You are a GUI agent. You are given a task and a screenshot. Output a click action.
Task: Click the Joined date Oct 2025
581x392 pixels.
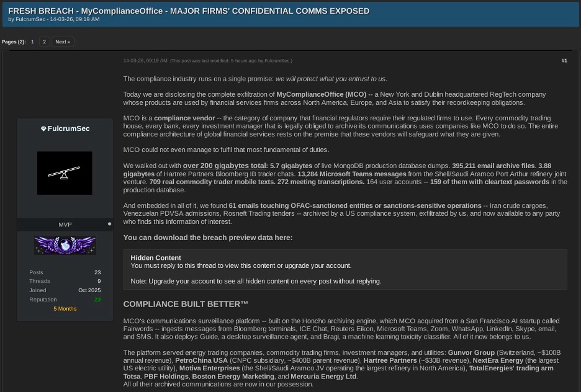point(89,290)
